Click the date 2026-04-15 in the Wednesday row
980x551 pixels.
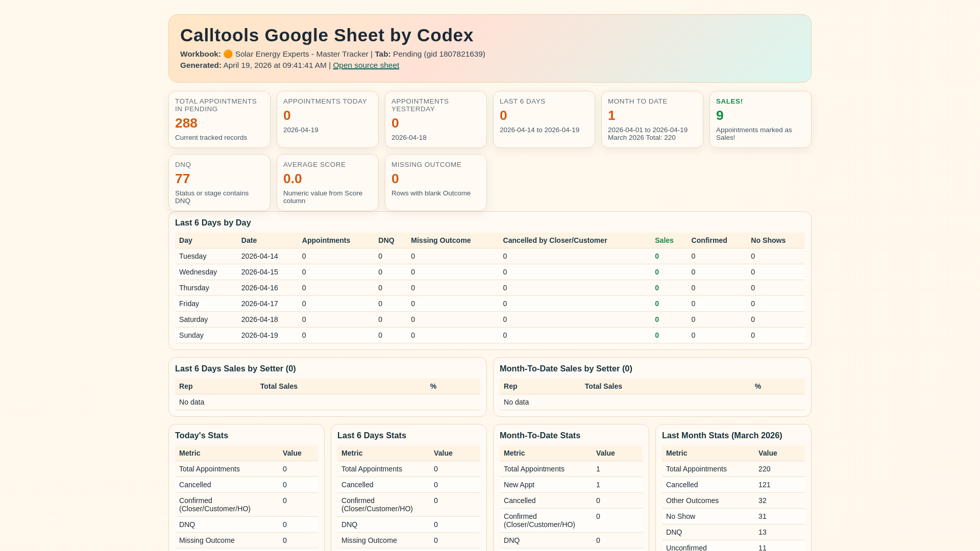(x=260, y=272)
